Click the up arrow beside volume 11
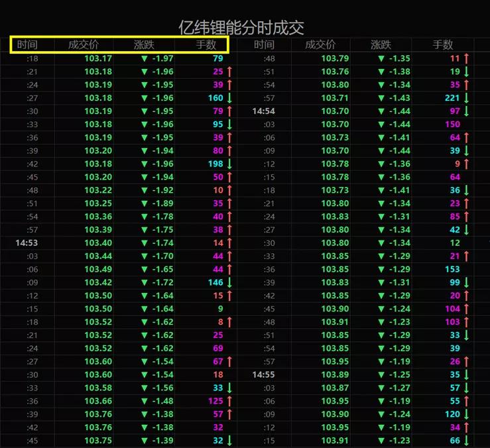This screenshot has height=448, width=490. (x=466, y=58)
